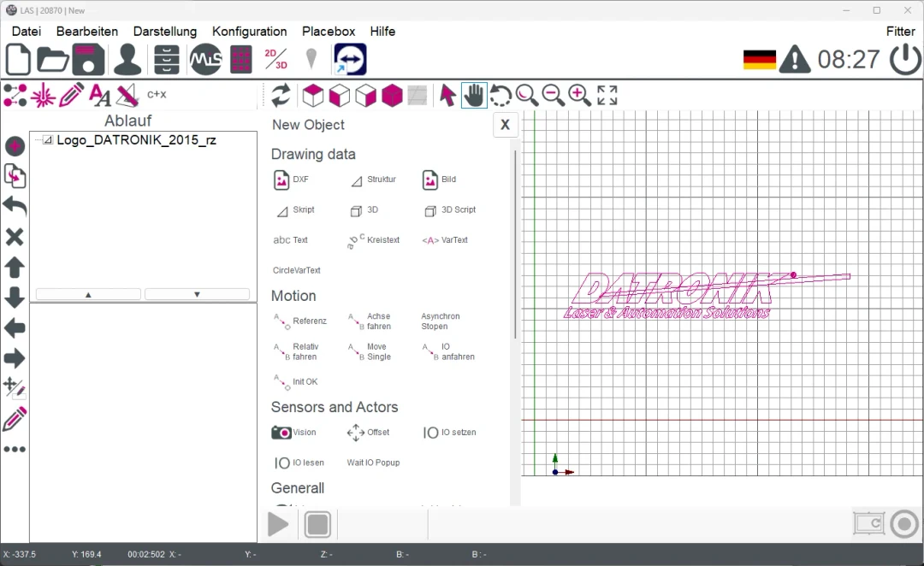Toggle the 2D/3D view mode
924x566 pixels.
click(x=276, y=60)
